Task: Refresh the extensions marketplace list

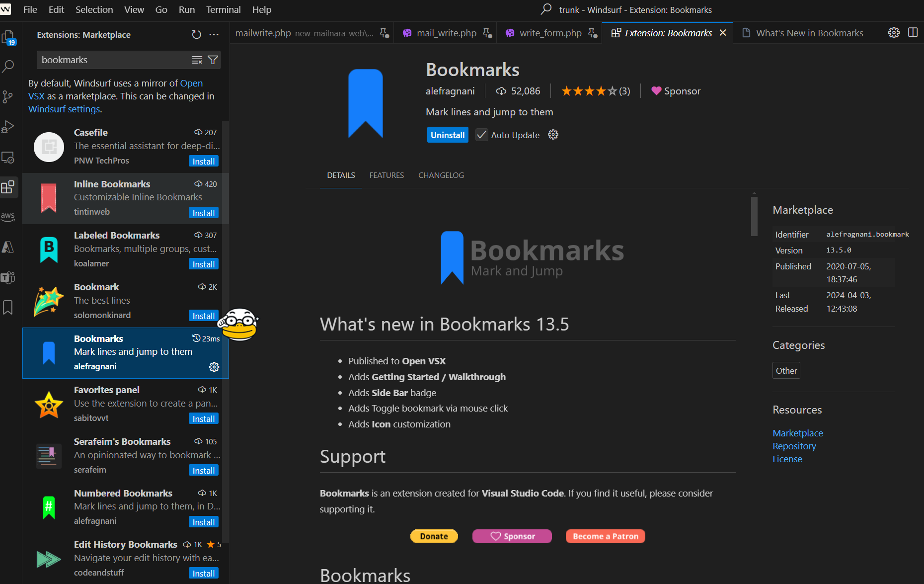Action: (x=197, y=35)
